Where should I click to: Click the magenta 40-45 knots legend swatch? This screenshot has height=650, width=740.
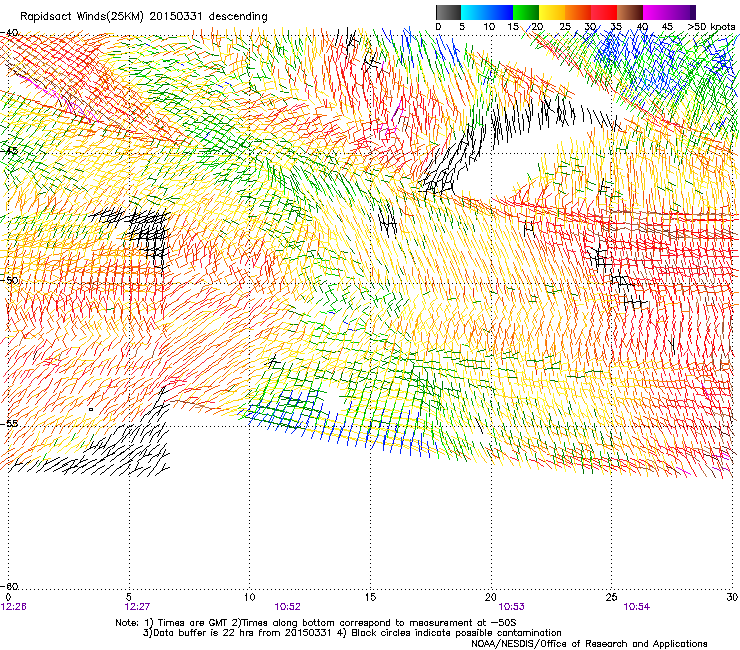[x=656, y=12]
